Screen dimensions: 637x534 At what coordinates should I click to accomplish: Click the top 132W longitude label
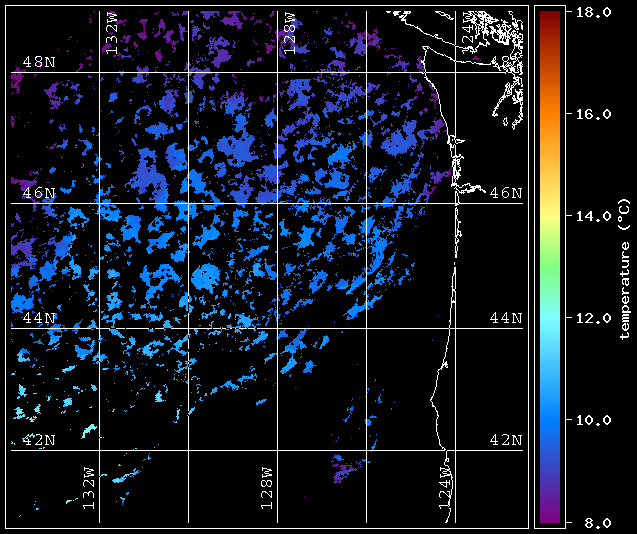click(x=111, y=33)
